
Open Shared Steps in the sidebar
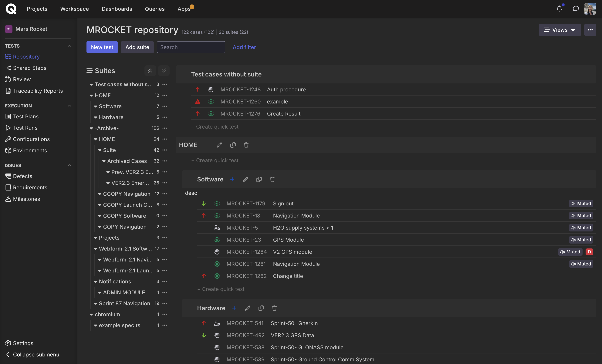(30, 68)
